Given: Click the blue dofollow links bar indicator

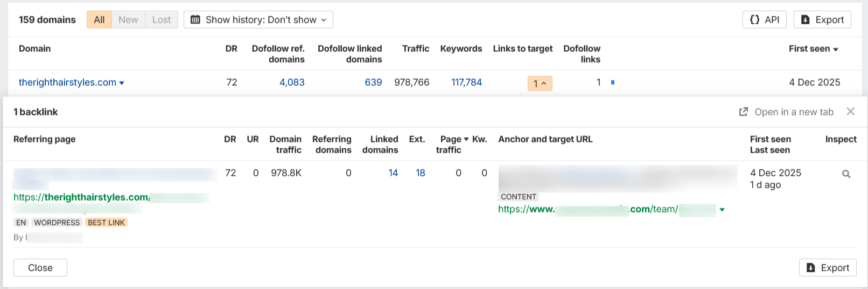Looking at the screenshot, I should [x=613, y=82].
